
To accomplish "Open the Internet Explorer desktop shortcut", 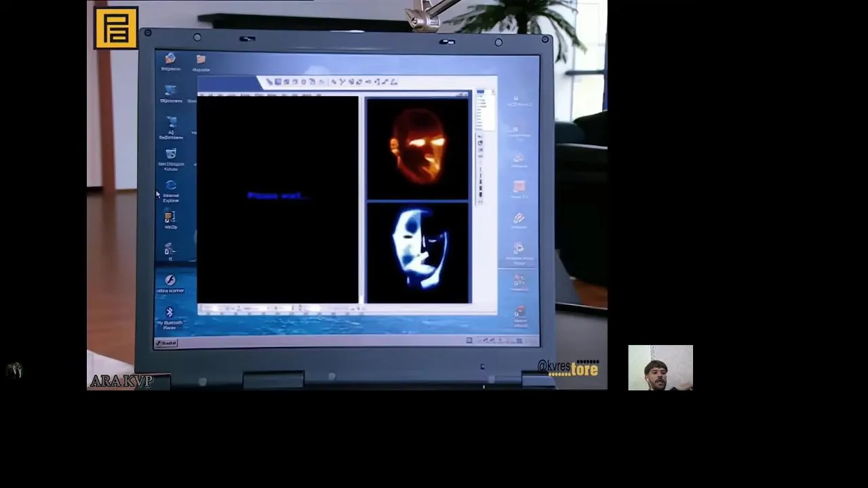I will click(171, 191).
